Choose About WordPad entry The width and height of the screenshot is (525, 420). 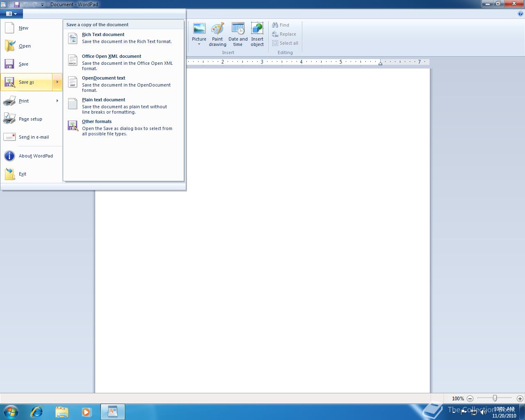[31, 156]
